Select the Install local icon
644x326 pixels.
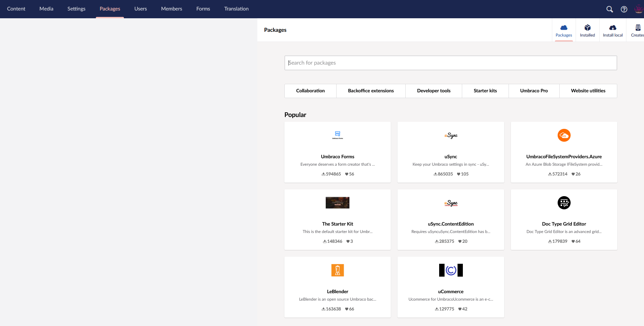click(613, 30)
